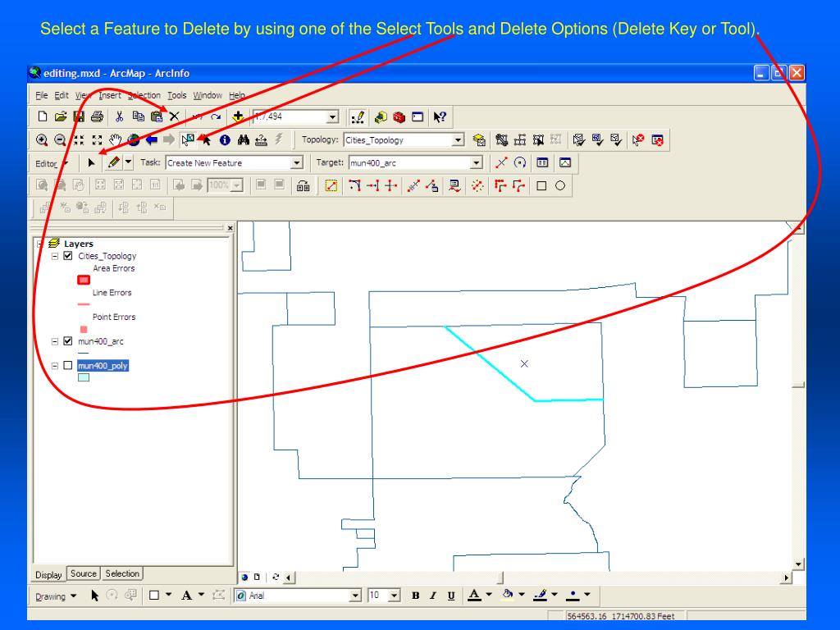The image size is (840, 630).
Task: Open a map document with Open icon
Action: (x=61, y=116)
